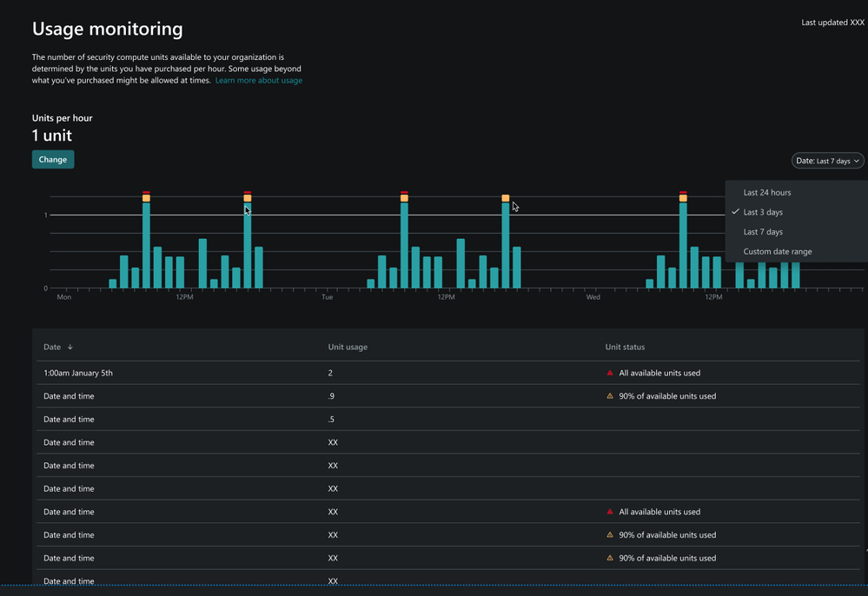Select Last 3 days option
This screenshot has height=596, width=868.
pos(763,212)
